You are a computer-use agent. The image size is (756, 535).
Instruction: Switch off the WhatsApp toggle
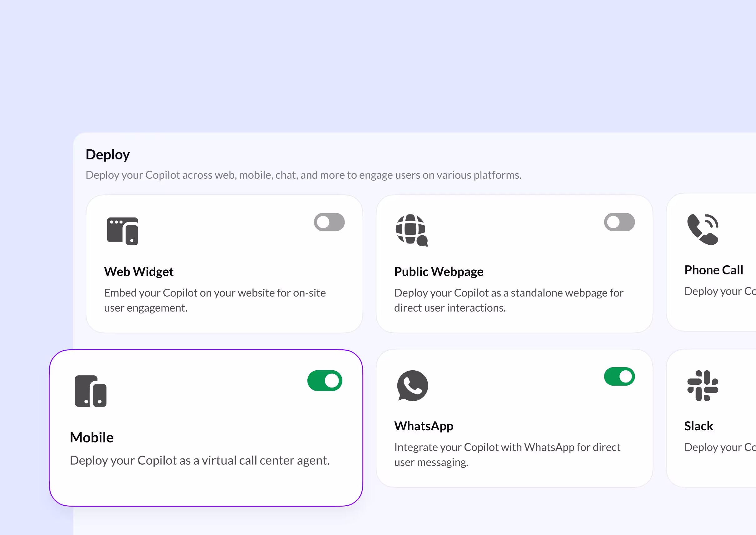point(619,377)
